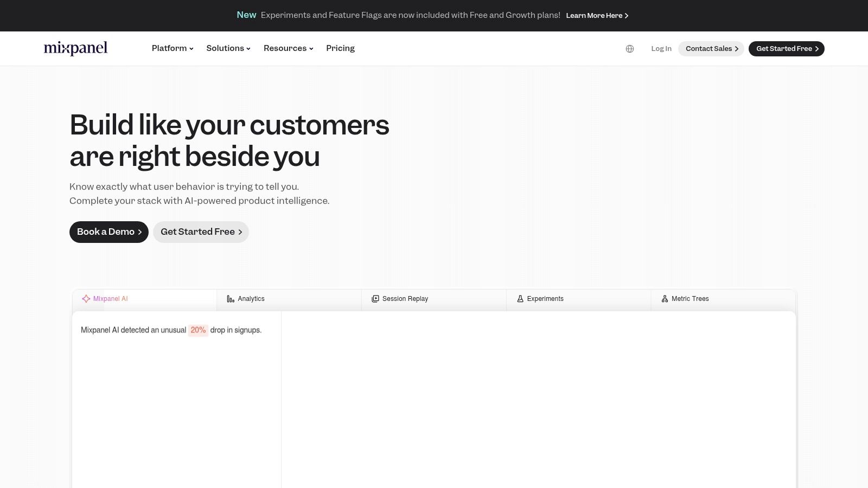Click the hero Get Started Free button

(x=201, y=232)
